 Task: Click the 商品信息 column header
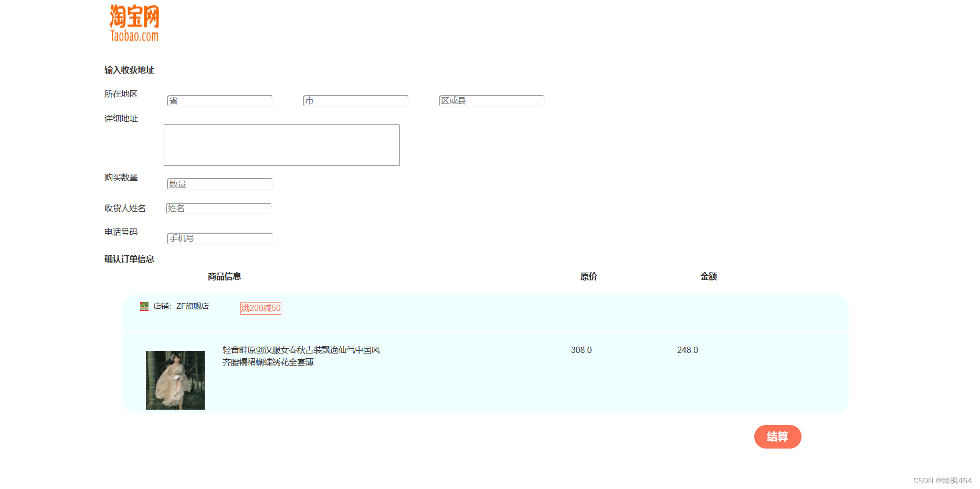pyautogui.click(x=224, y=276)
